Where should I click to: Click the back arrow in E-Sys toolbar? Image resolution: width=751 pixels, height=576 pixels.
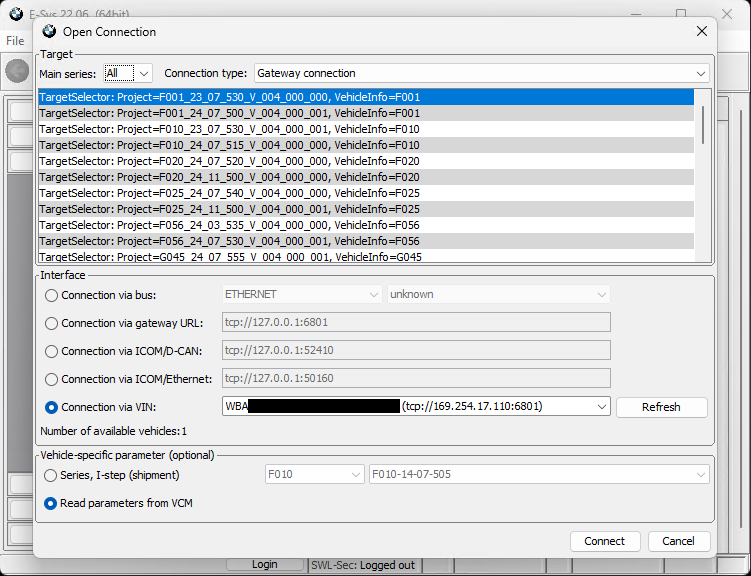pos(17,71)
